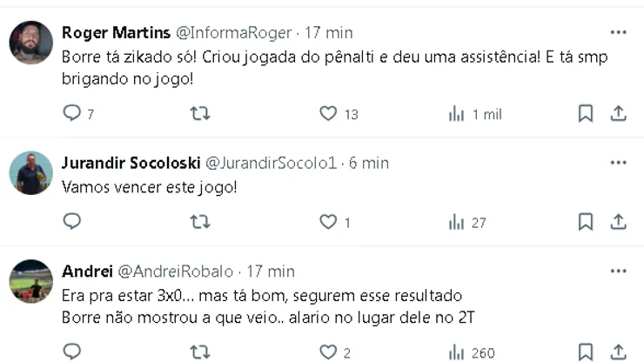The height and width of the screenshot is (362, 644).
Task: Open more options on Roger Martins' tweet
Action: click(618, 32)
